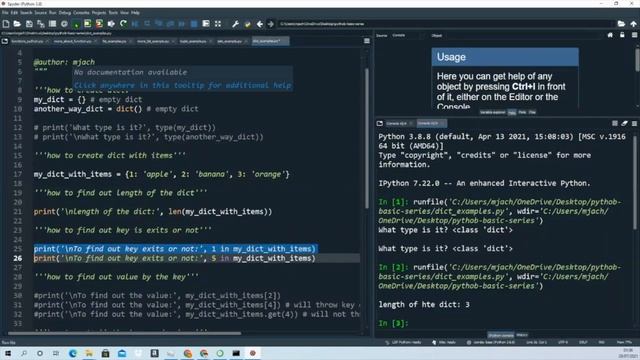The width and height of the screenshot is (640, 360).
Task: Click the highlighted line 25 print statement
Action: [175, 249]
